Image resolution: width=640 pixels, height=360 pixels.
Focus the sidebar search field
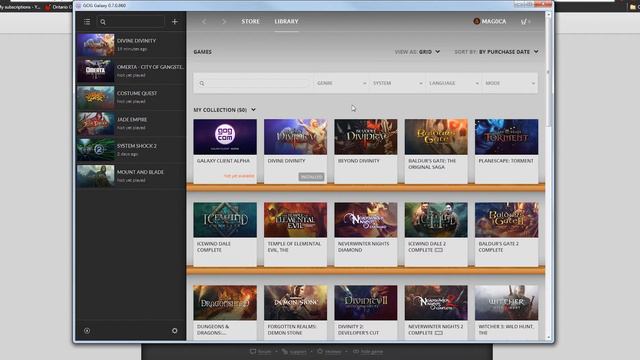(x=131, y=22)
